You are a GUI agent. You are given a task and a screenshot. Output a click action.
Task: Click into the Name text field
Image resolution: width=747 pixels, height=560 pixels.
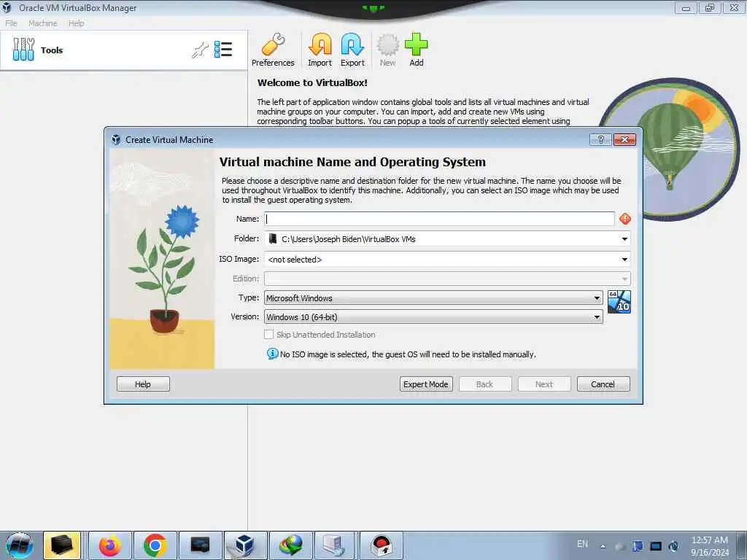439,219
